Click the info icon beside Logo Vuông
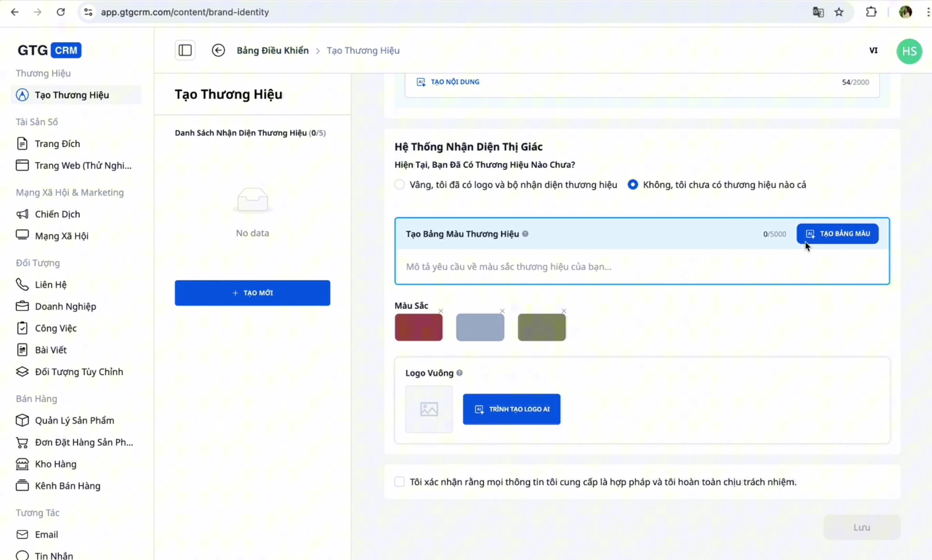Viewport: 932px width, 560px height. (460, 373)
